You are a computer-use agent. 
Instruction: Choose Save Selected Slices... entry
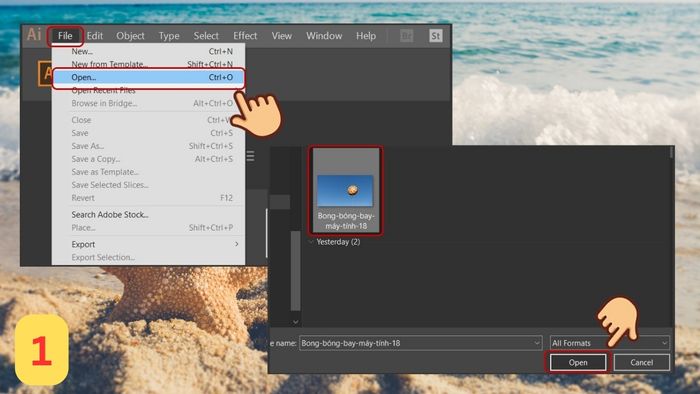(149, 185)
